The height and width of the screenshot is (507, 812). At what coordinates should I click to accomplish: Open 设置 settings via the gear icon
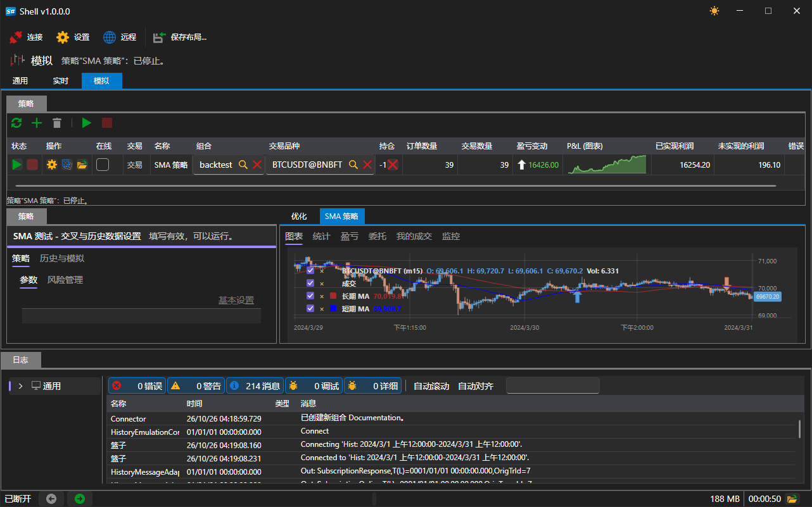point(63,37)
